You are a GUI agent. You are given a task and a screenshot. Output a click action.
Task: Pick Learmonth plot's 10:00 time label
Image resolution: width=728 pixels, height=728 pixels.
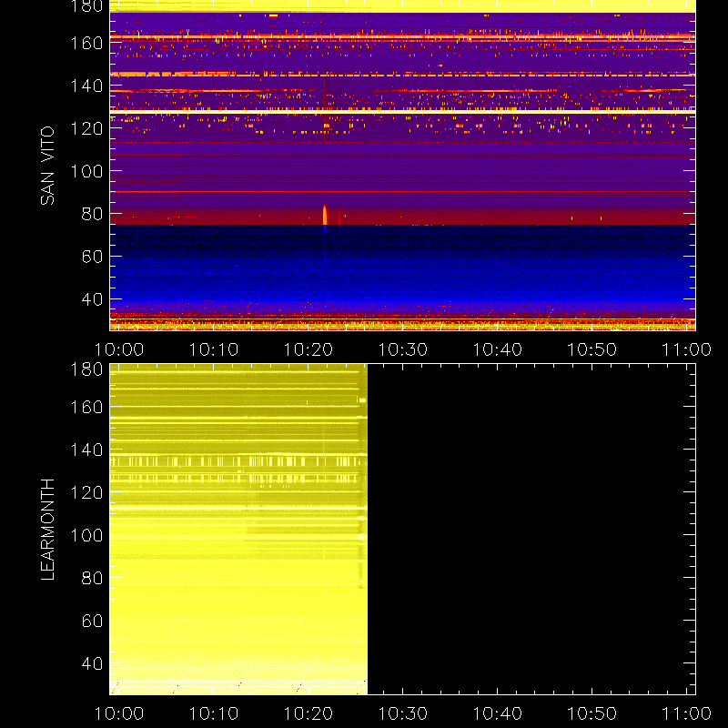coord(119,713)
